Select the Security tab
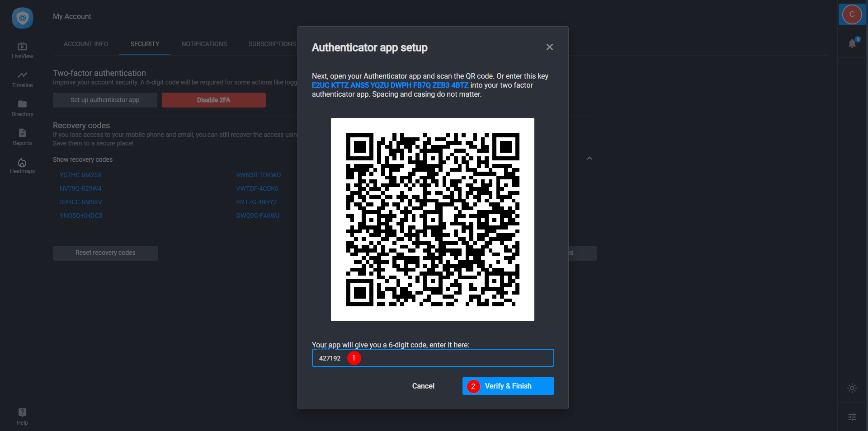Screen dimensions: 868x431 click(x=145, y=44)
